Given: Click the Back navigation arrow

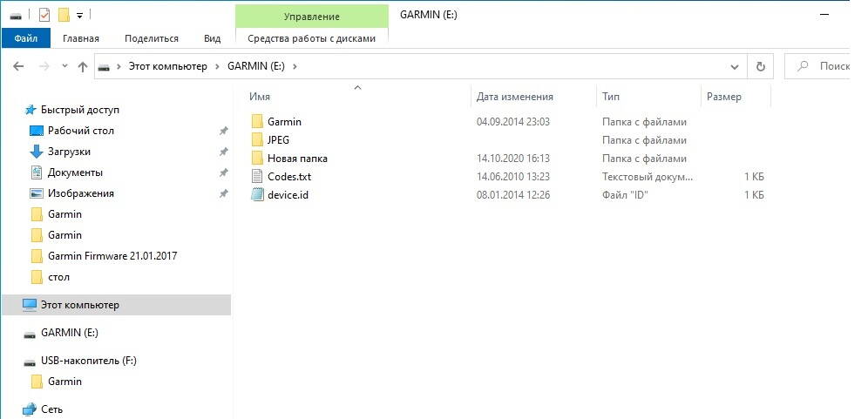Looking at the screenshot, I should coord(18,66).
